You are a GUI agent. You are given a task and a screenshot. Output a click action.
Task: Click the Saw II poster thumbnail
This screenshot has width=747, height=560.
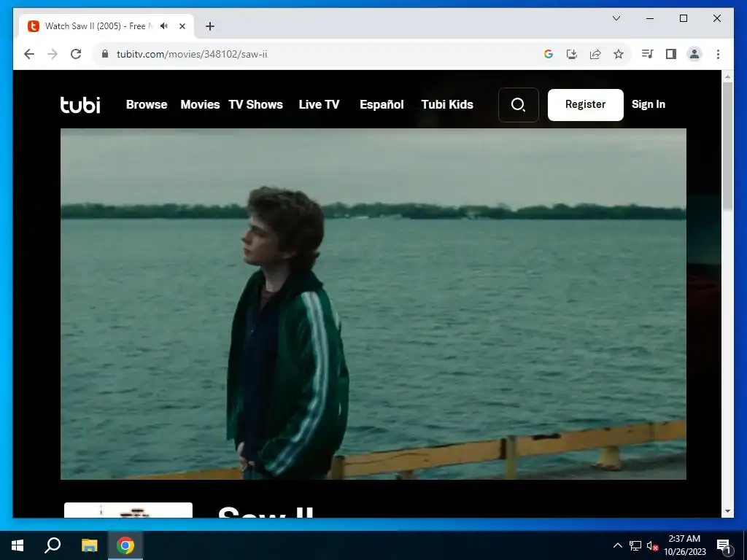pyautogui.click(x=128, y=510)
